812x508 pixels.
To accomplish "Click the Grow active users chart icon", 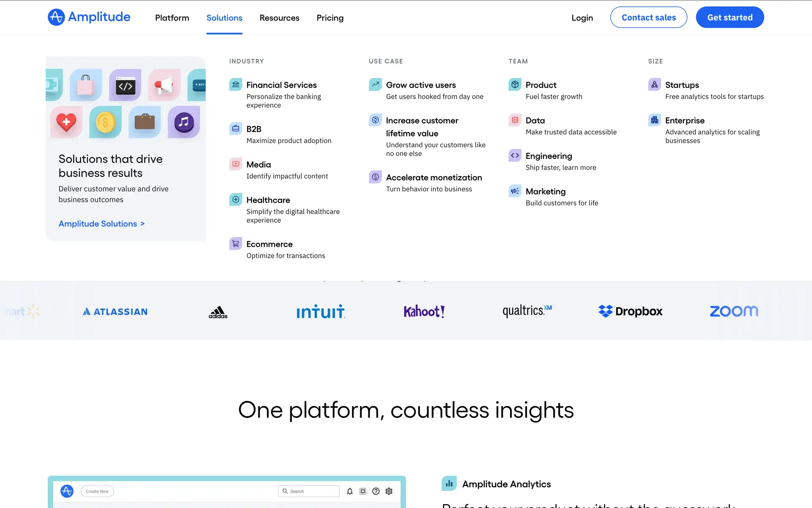I will [375, 85].
